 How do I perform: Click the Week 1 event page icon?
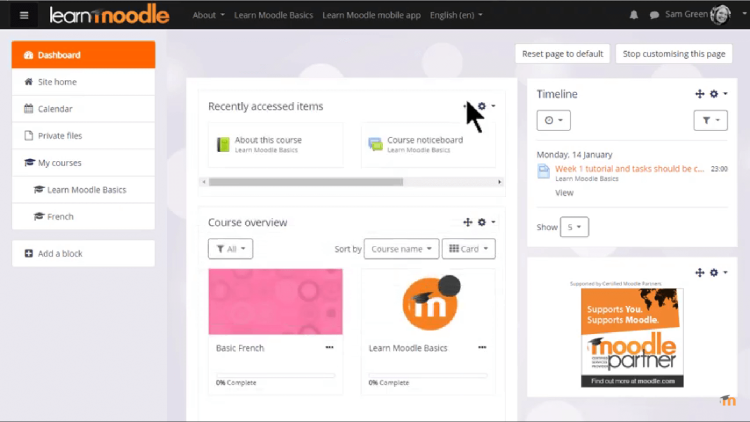pos(543,171)
